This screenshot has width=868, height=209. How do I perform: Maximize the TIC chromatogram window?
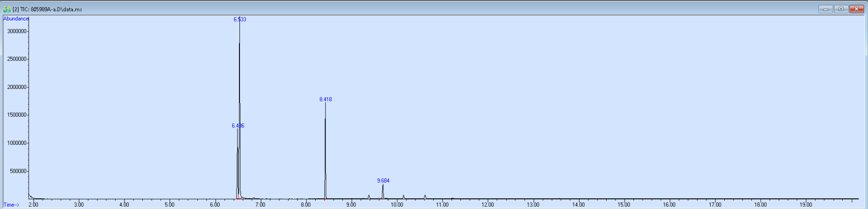tap(841, 9)
